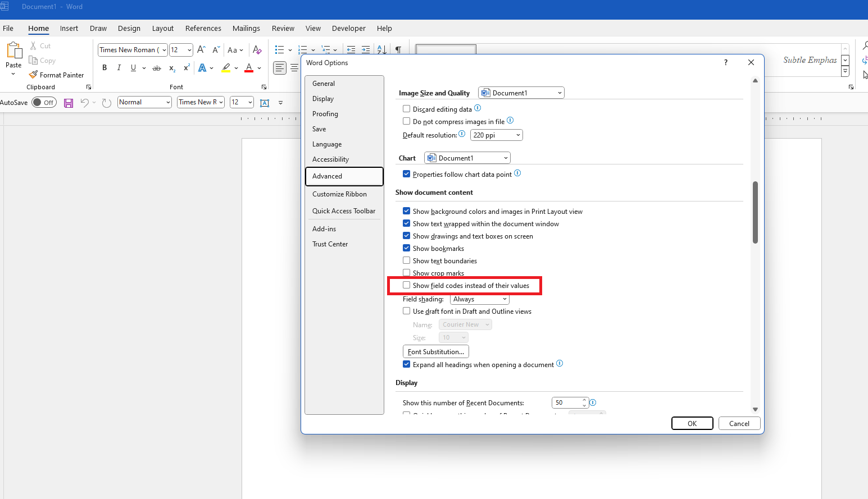This screenshot has width=868, height=499.
Task: Click the Font Substitution button
Action: [x=435, y=351]
